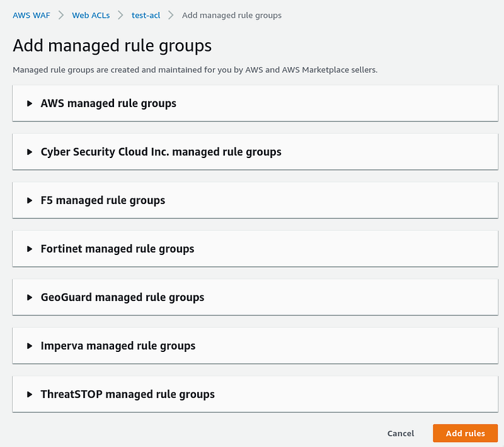
Task: Expand the AWS managed rule groups triangle
Action: click(30, 103)
